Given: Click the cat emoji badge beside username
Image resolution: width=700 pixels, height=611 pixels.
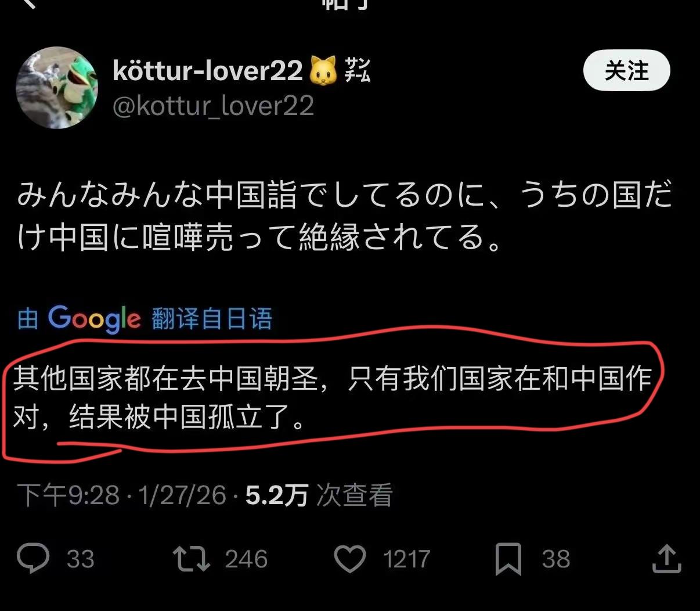Looking at the screenshot, I should tap(323, 71).
